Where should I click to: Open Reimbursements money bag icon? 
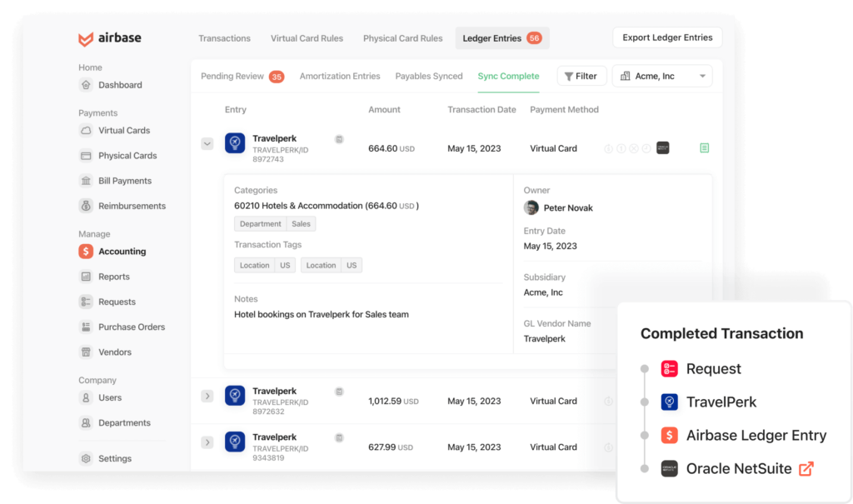86,206
